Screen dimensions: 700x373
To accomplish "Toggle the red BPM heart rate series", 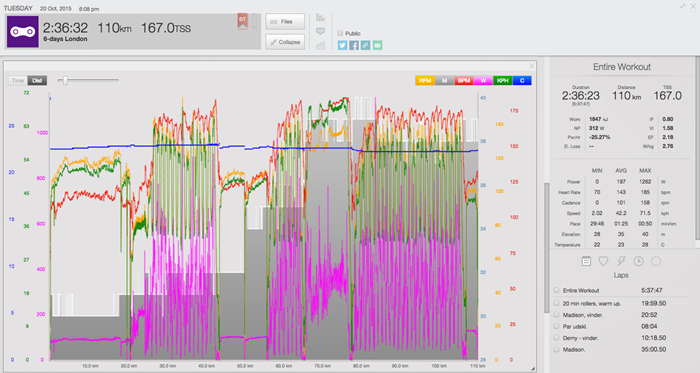I will click(x=464, y=80).
